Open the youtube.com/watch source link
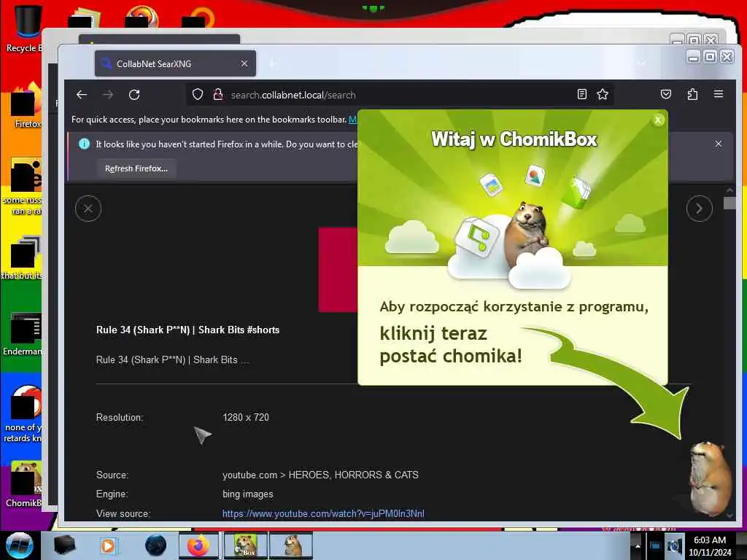747x560 pixels. pyautogui.click(x=323, y=514)
